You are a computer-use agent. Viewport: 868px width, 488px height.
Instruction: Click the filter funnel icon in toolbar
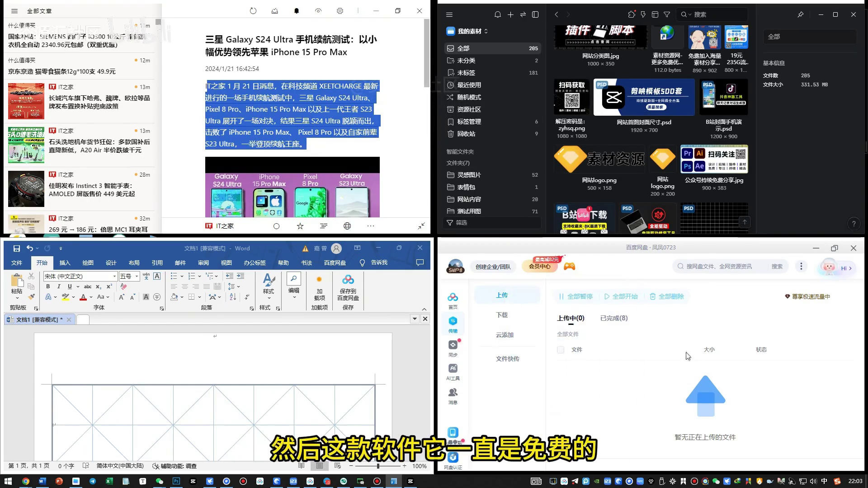[667, 14]
